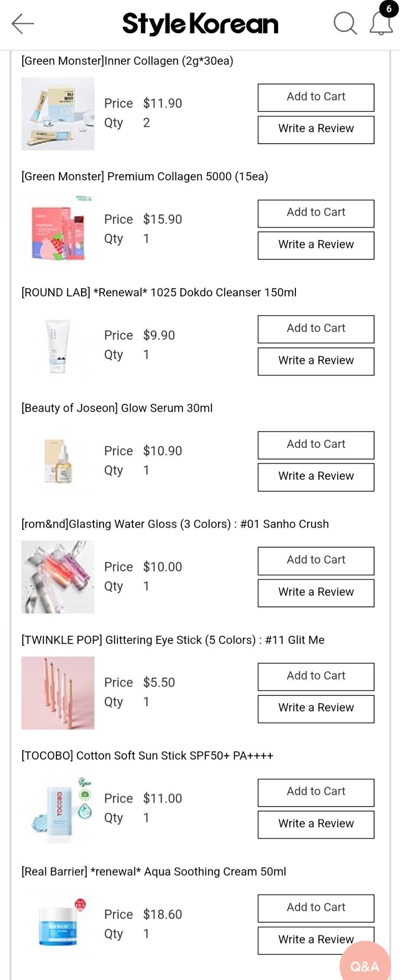
Task: Open the Dokdo Cleanser product title
Action: click(x=159, y=292)
